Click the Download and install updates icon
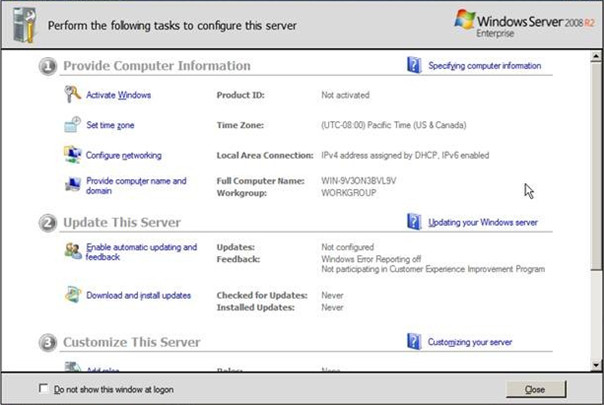This screenshot has width=604, height=405. click(x=72, y=295)
